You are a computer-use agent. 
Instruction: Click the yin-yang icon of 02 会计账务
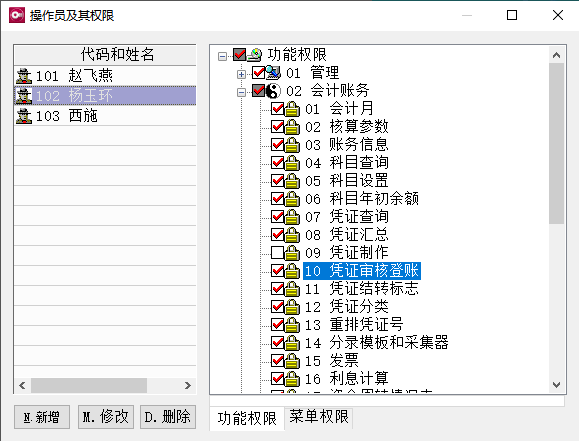pyautogui.click(x=273, y=91)
